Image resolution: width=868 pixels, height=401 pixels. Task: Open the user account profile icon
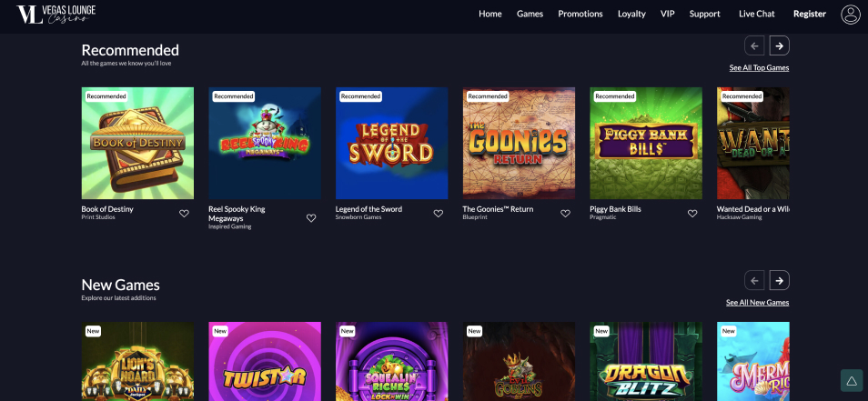[x=851, y=15]
